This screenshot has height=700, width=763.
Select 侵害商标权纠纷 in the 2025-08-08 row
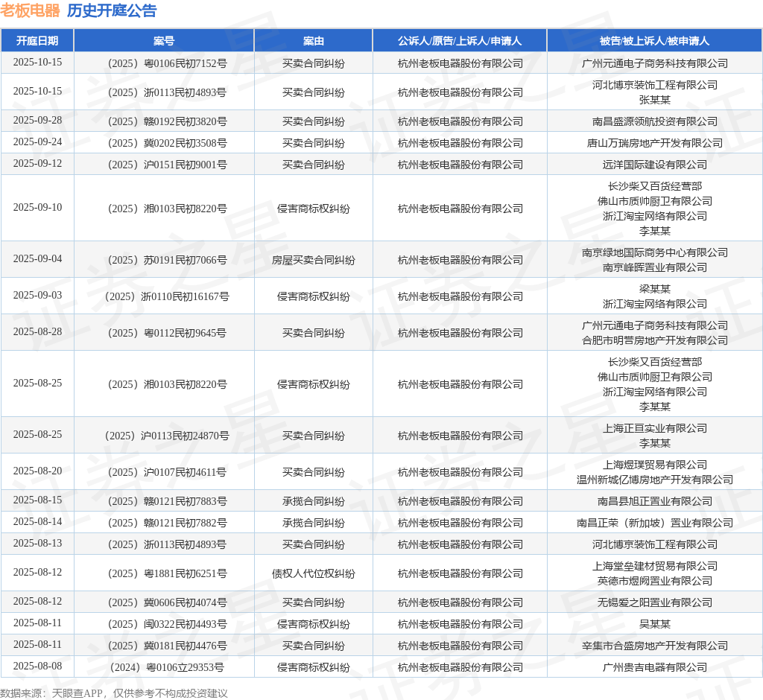(x=314, y=667)
